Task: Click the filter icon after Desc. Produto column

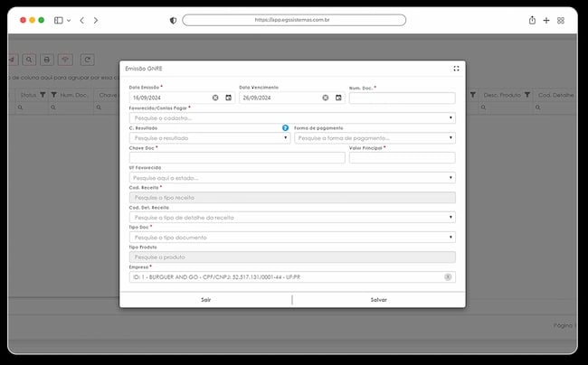Action: point(527,95)
